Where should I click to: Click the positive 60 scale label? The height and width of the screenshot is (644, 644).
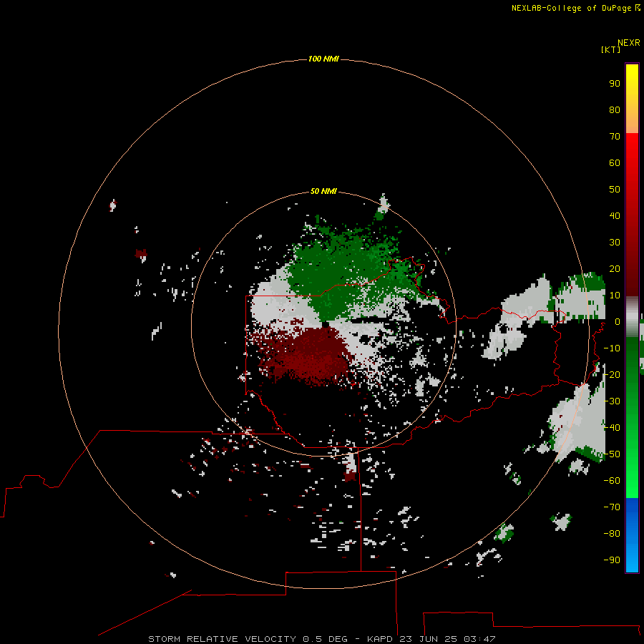615,162
